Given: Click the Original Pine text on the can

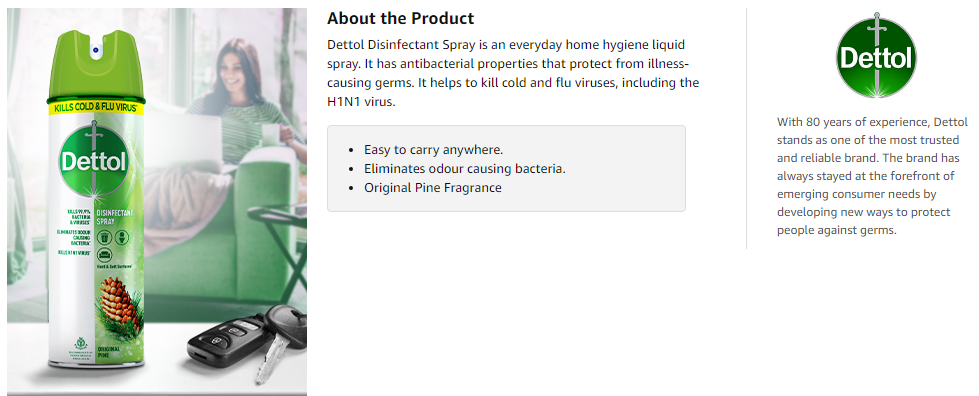Looking at the screenshot, I should tap(106, 350).
